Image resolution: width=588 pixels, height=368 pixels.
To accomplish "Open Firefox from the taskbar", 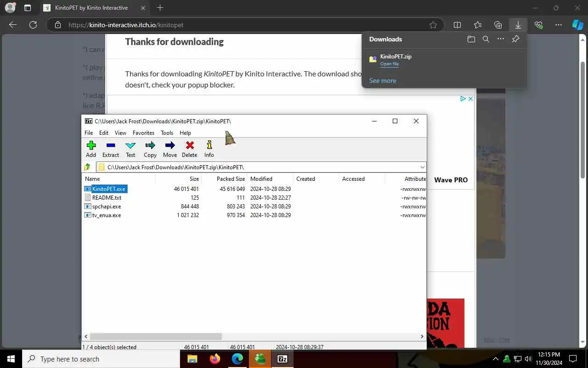I will pyautogui.click(x=215, y=359).
